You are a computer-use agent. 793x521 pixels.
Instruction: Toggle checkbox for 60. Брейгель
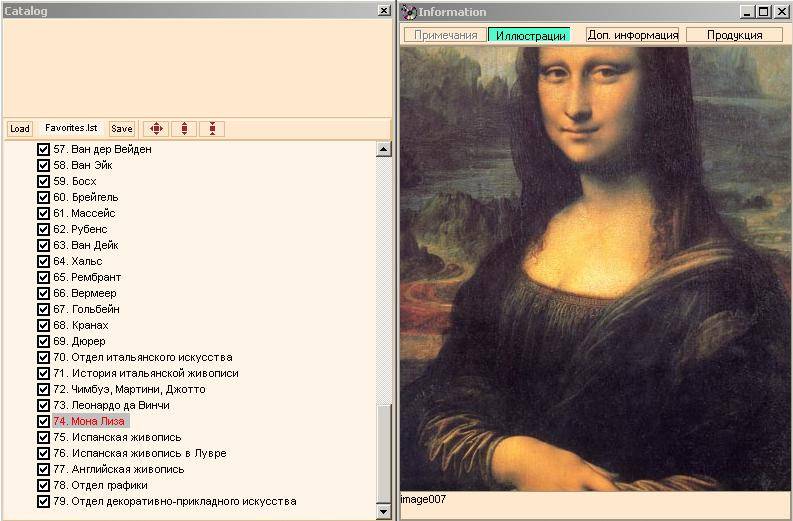43,197
